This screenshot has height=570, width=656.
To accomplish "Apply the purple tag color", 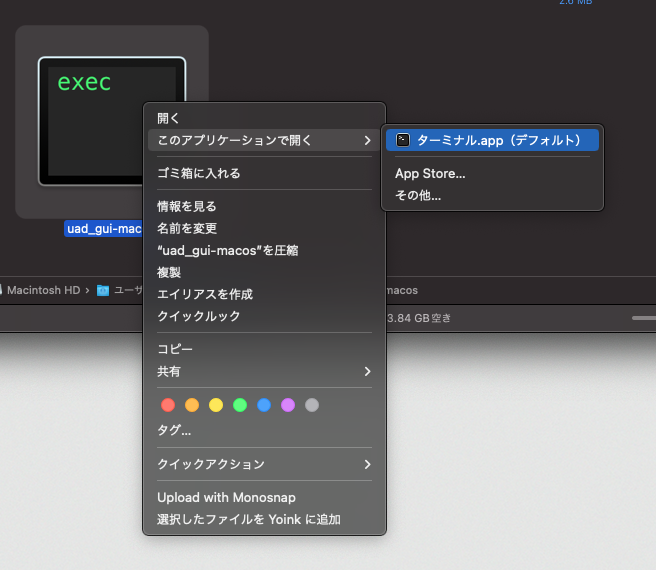I will coord(288,405).
